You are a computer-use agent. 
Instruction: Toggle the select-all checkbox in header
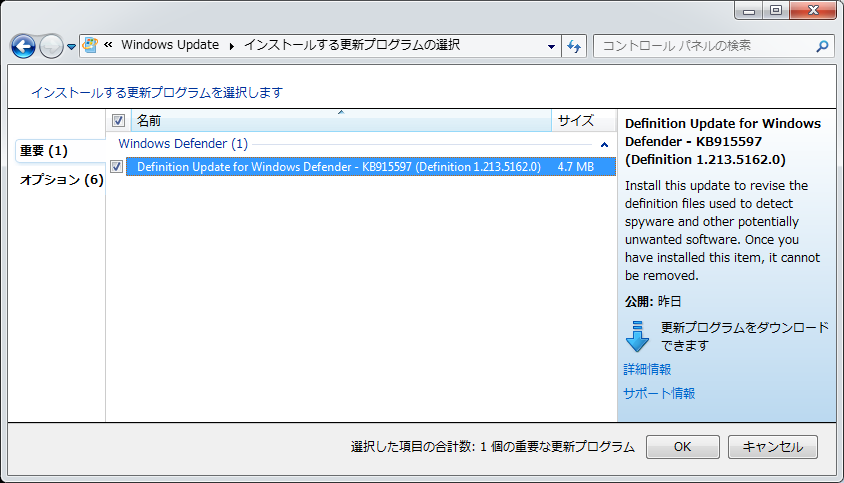pyautogui.click(x=118, y=121)
